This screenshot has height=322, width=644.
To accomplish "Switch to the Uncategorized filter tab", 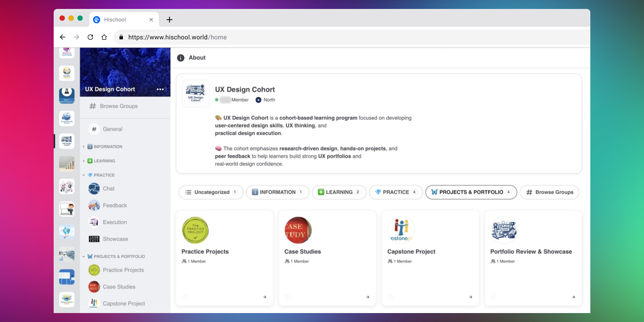I will (211, 192).
